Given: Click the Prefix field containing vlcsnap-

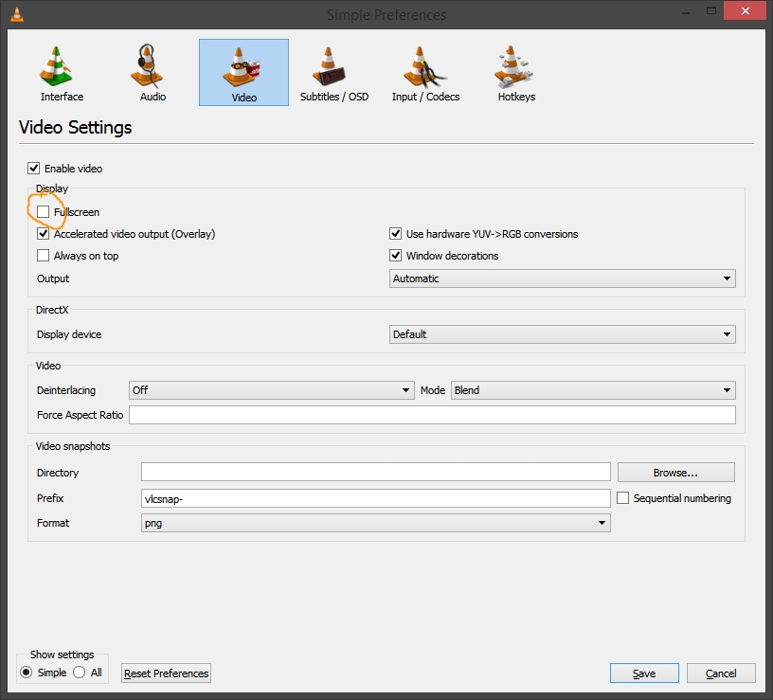Looking at the screenshot, I should [376, 498].
